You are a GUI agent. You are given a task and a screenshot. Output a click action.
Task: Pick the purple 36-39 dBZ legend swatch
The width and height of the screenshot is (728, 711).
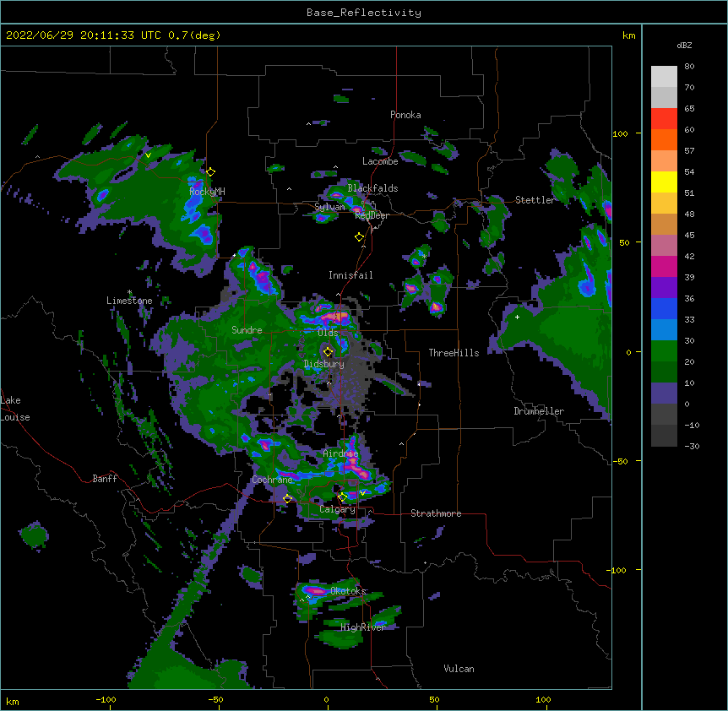pos(664,288)
